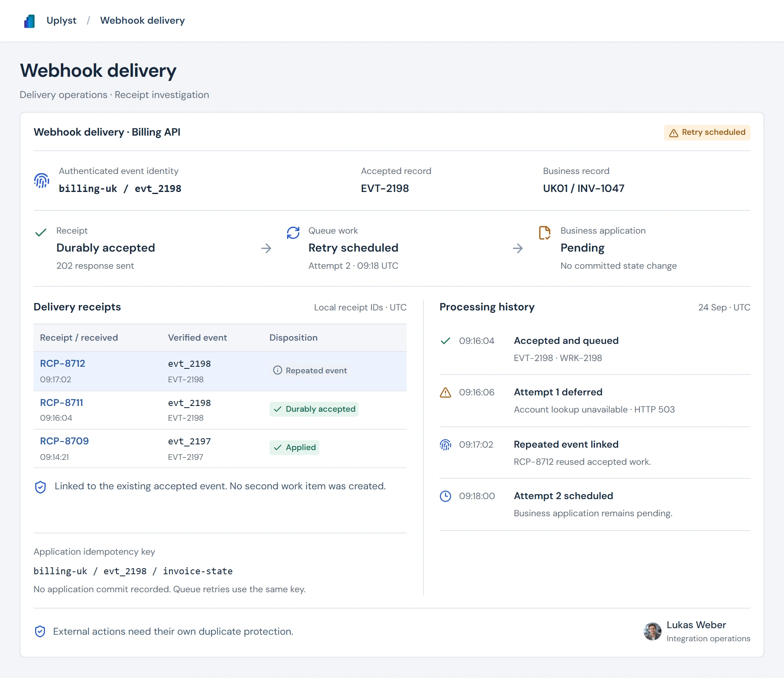Viewport: 784px width, 678px height.
Task: Click the warning icon for Attempt 1 deferred
Action: coord(445,393)
